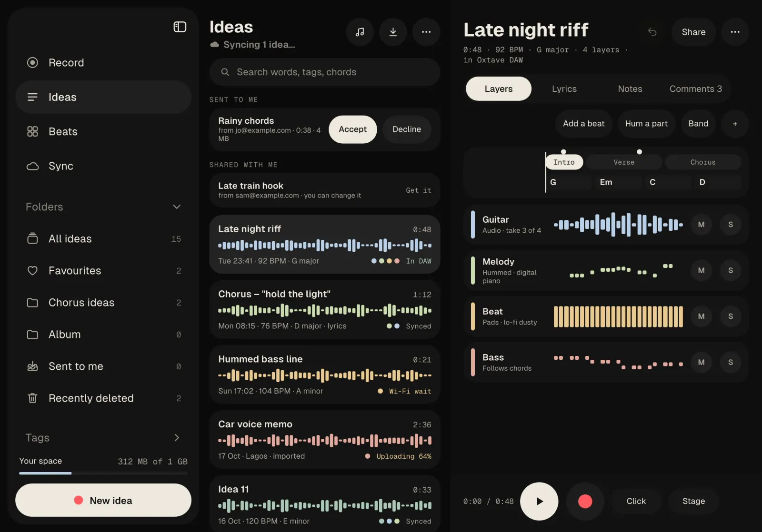Solo the Beat layer
This screenshot has height=532, width=762.
[x=731, y=316]
